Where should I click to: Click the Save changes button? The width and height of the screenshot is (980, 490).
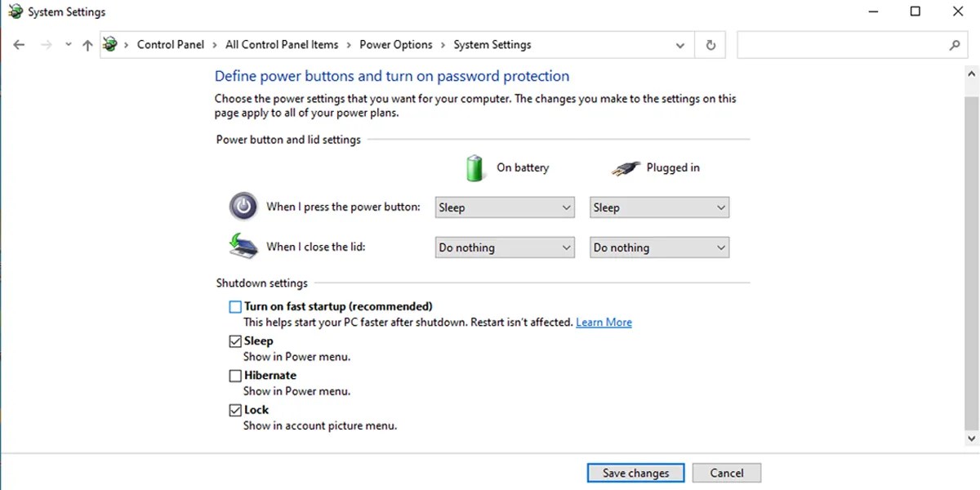click(635, 472)
